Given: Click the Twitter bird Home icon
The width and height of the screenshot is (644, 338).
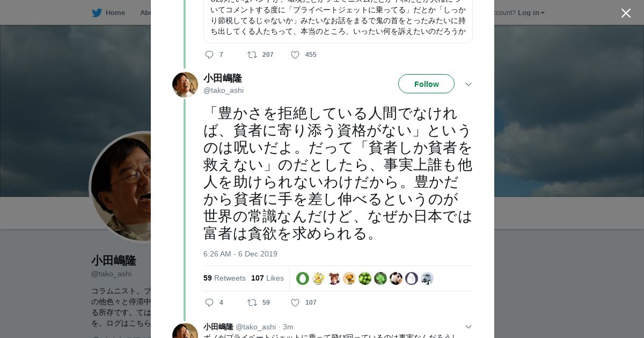Looking at the screenshot, I should (x=97, y=12).
